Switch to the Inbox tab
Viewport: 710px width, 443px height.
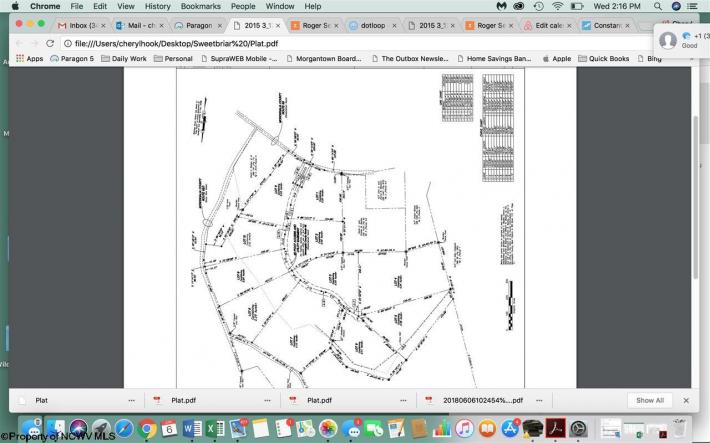click(x=82, y=25)
